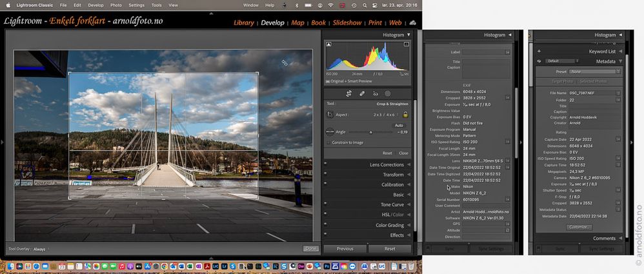Open the Trash in the Dock
The height and width of the screenshot is (274, 644).
pos(411,266)
